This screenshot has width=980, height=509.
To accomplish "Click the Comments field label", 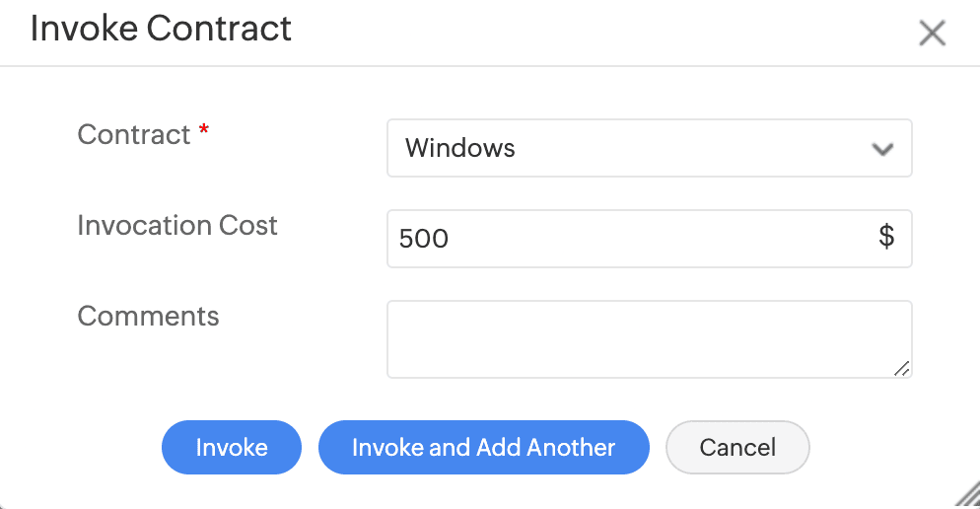I will [148, 317].
